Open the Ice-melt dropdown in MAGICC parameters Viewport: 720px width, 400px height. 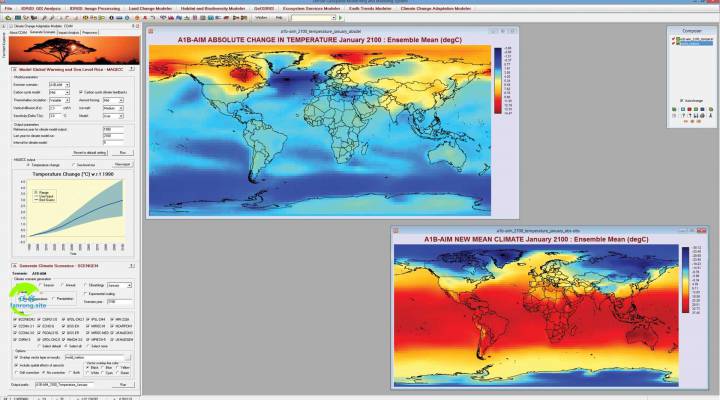click(x=122, y=107)
